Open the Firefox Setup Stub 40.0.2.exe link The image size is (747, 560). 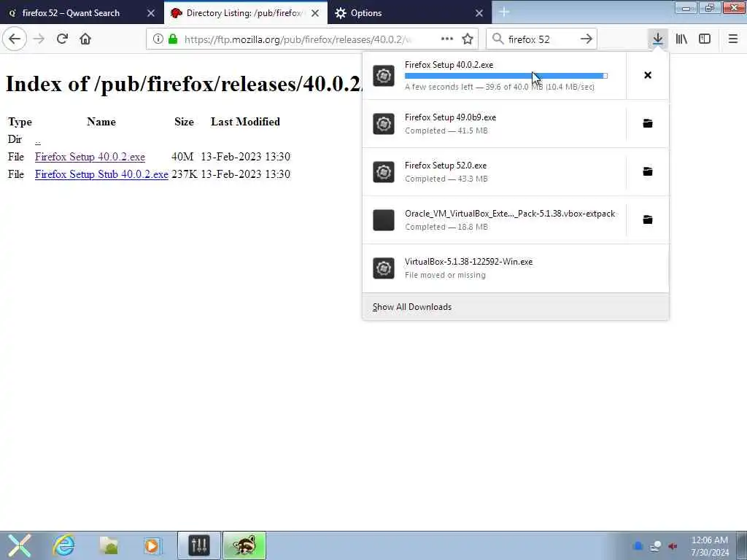(x=101, y=174)
